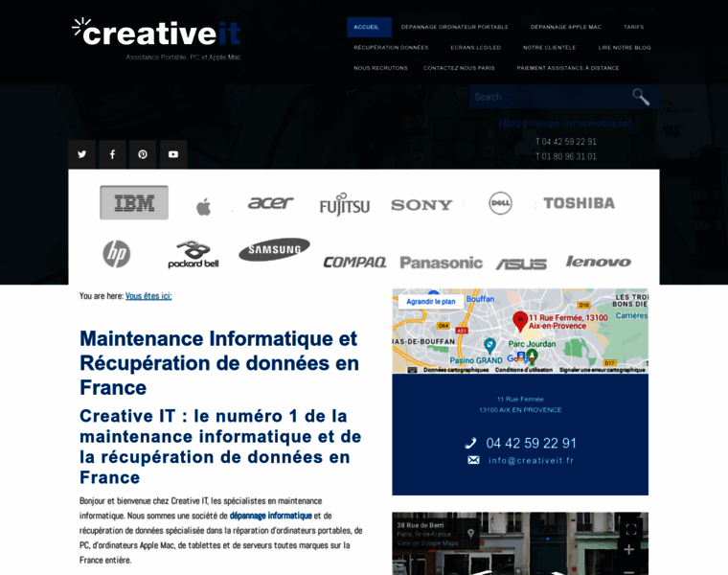Select the Lenovo brand logo
The image size is (728, 575).
[599, 262]
